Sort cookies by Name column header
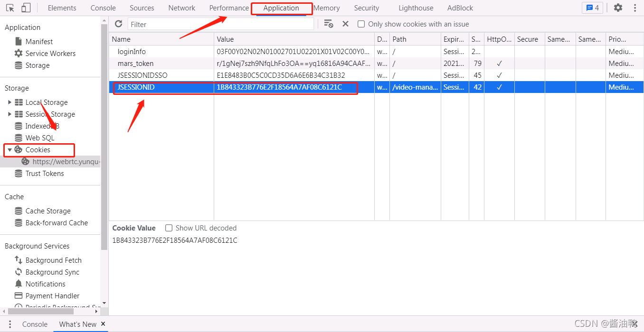The height and width of the screenshot is (332, 644). (x=161, y=39)
